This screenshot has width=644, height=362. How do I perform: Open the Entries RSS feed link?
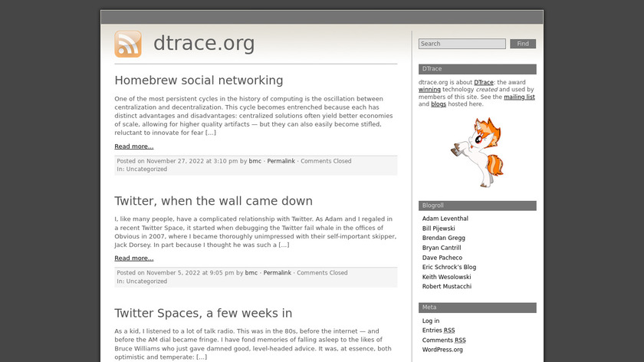pos(439,331)
